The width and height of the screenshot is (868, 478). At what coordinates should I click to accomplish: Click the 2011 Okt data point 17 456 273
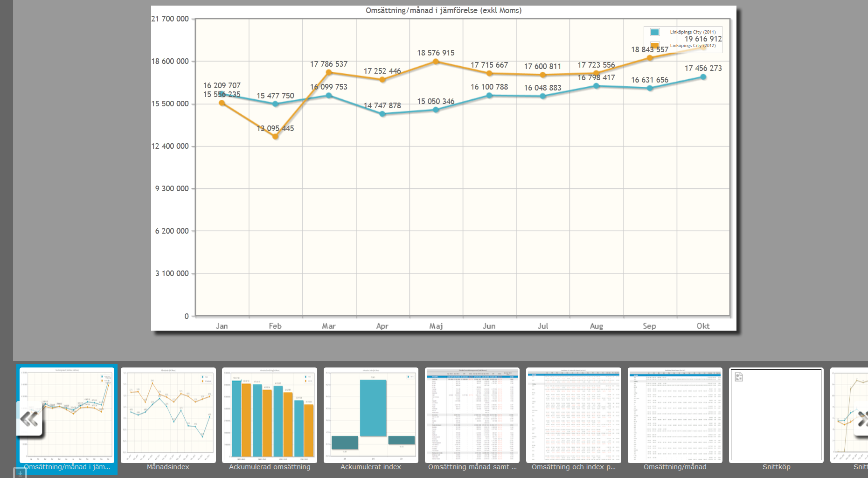click(703, 77)
